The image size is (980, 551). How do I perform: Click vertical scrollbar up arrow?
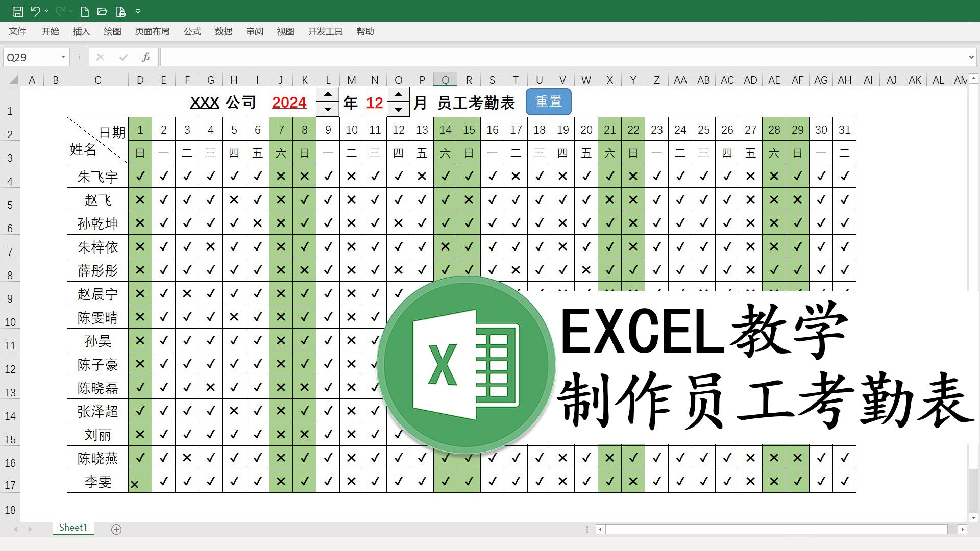[x=973, y=79]
